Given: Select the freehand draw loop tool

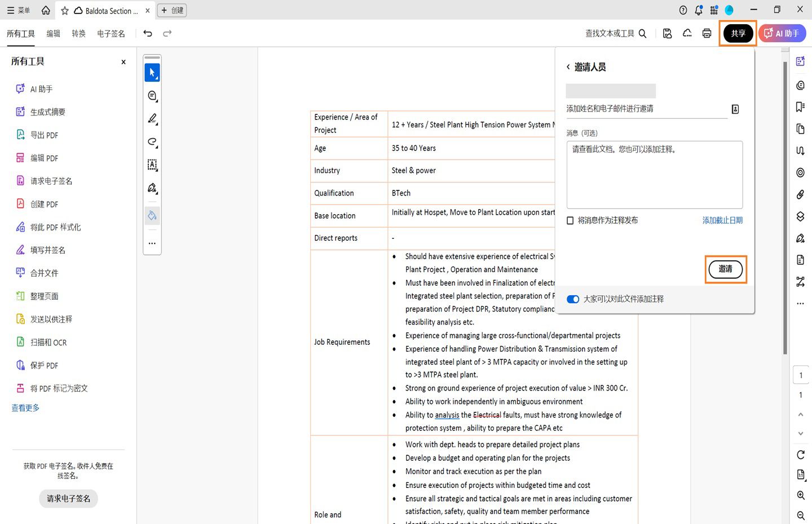Looking at the screenshot, I should tap(152, 142).
